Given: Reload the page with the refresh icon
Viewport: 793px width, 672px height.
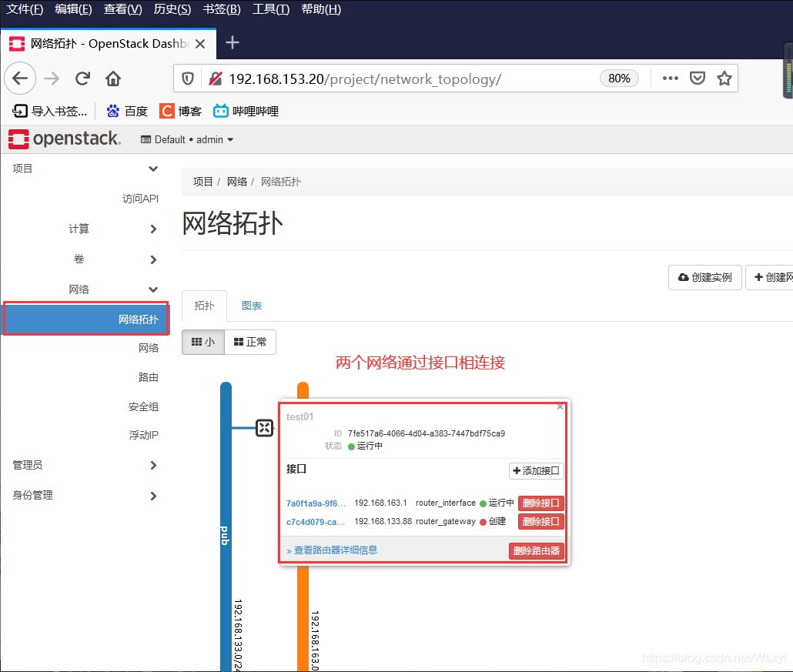Looking at the screenshot, I should pos(83,79).
